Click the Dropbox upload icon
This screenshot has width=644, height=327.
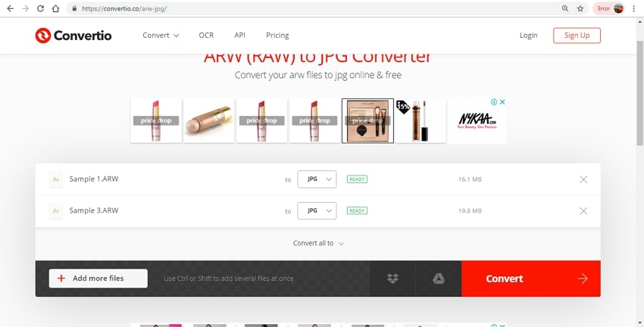point(392,279)
